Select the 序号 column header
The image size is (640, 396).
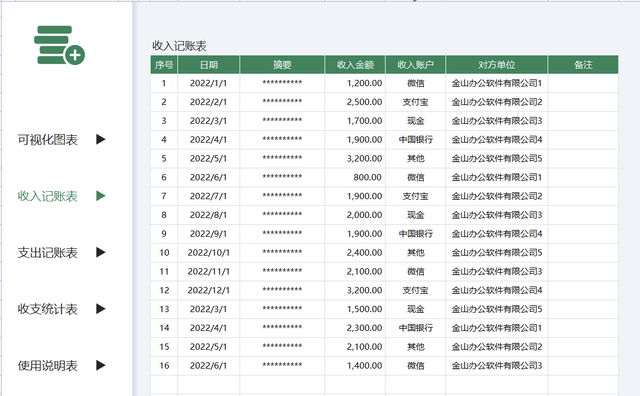point(164,65)
